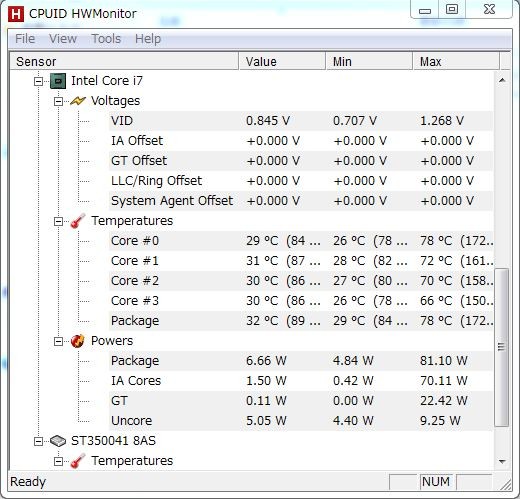The height and width of the screenshot is (499, 520).
Task: Collapse the ST350041 8AS drive node
Action: pos(38,441)
